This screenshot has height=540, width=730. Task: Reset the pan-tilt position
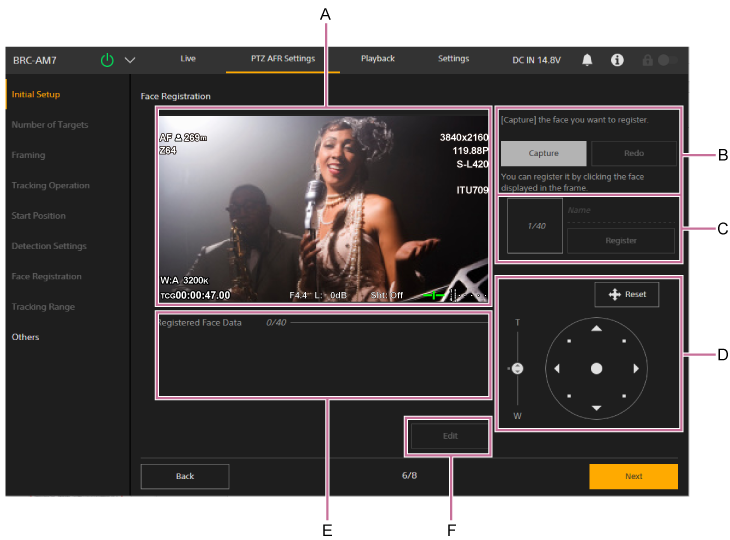click(x=627, y=295)
